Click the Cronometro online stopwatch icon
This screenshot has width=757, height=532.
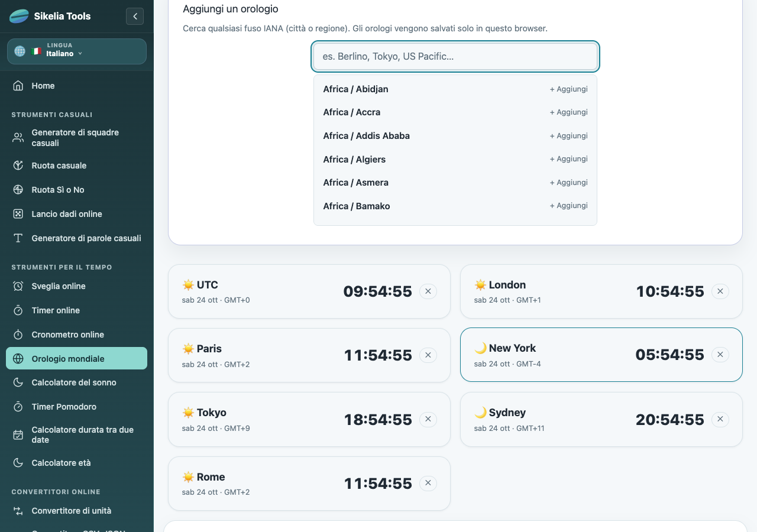pyautogui.click(x=18, y=335)
